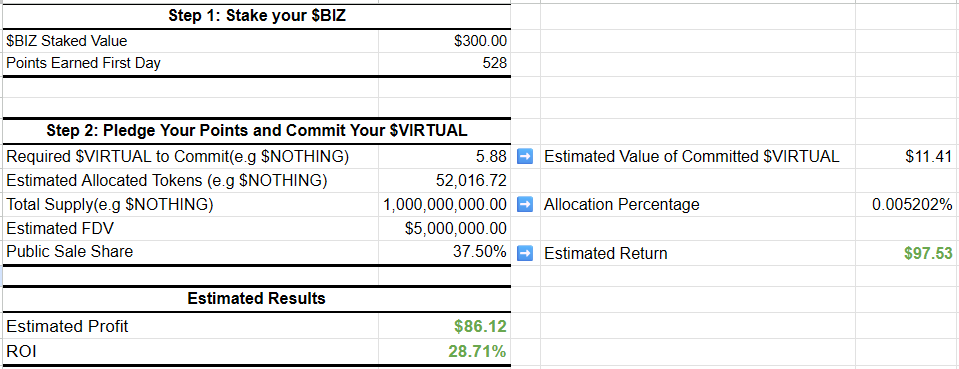The width and height of the screenshot is (959, 369).
Task: Select the 'Public Sale Share' label
Action: click(70, 252)
